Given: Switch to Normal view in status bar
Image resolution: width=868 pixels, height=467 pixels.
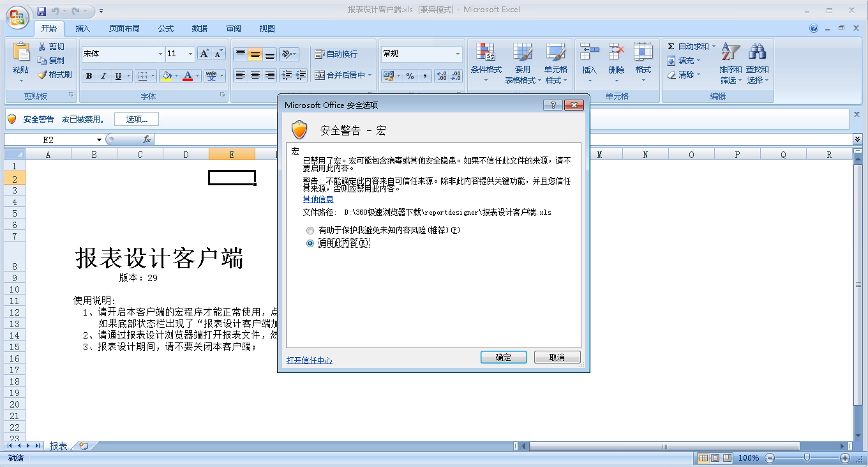Looking at the screenshot, I should click(x=703, y=458).
